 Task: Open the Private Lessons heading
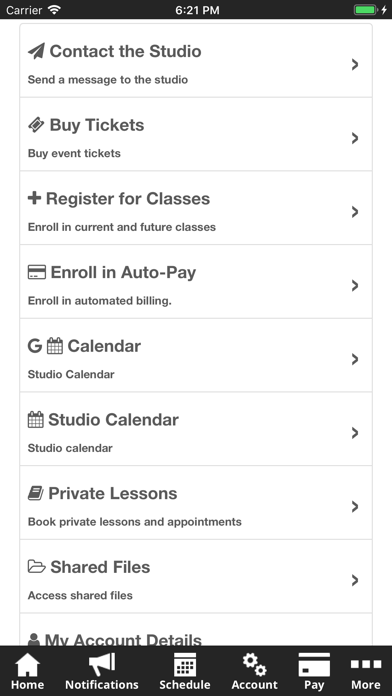point(113,493)
